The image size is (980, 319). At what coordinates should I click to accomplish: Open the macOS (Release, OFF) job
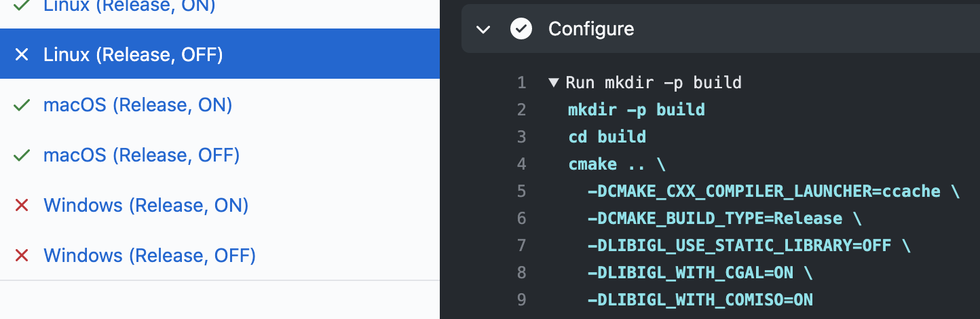coord(142,155)
